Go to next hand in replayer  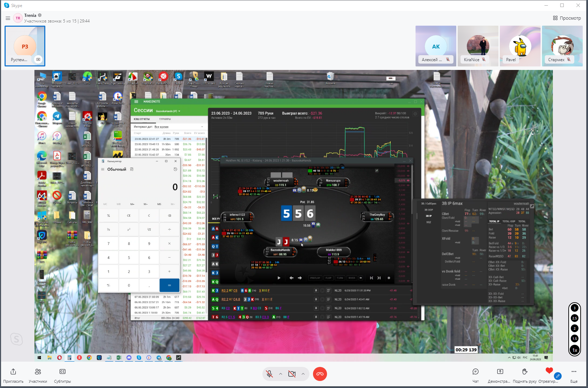coord(379,278)
